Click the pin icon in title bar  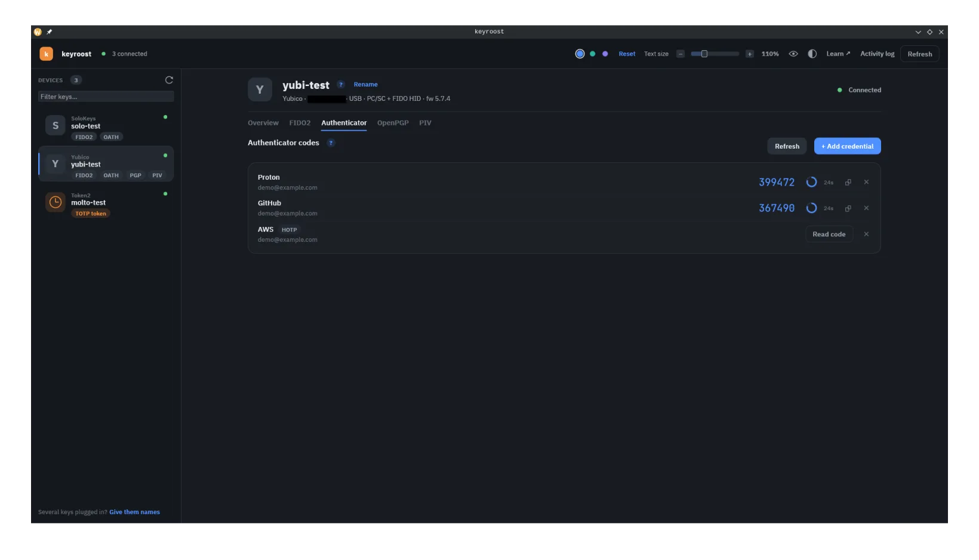click(50, 32)
